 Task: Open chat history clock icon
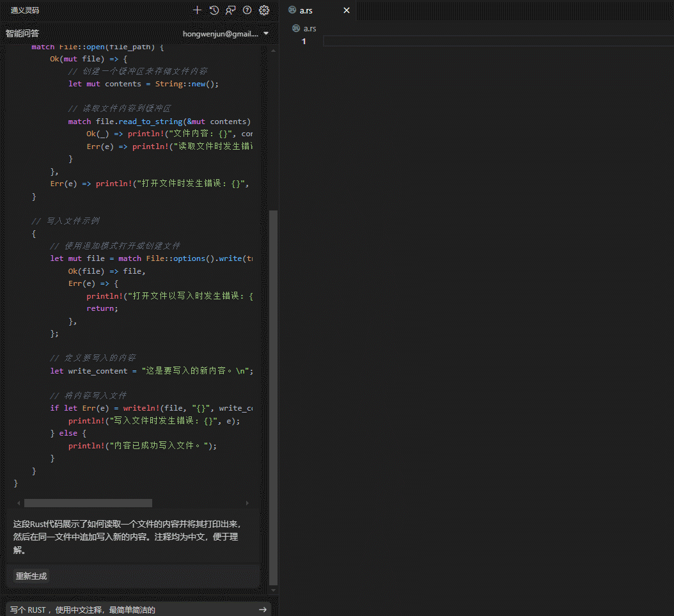point(214,10)
